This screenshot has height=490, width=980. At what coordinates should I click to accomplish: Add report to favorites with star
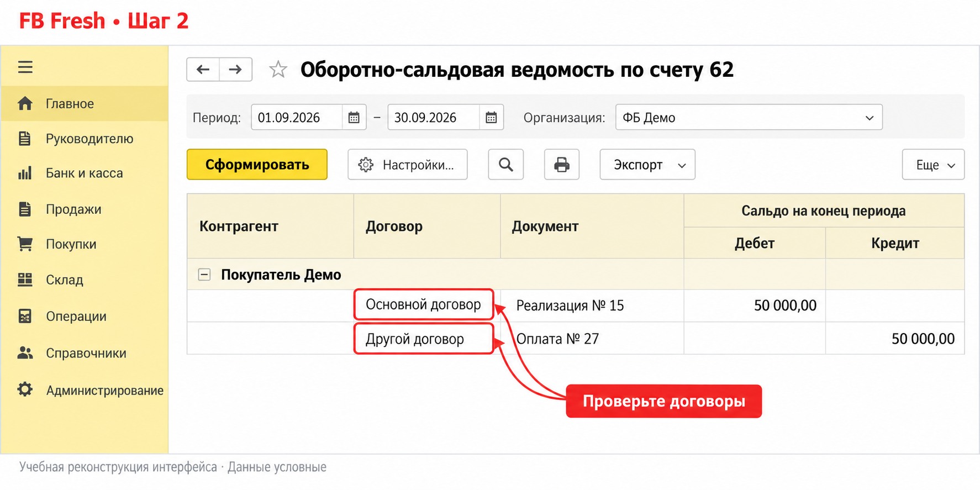(x=278, y=70)
